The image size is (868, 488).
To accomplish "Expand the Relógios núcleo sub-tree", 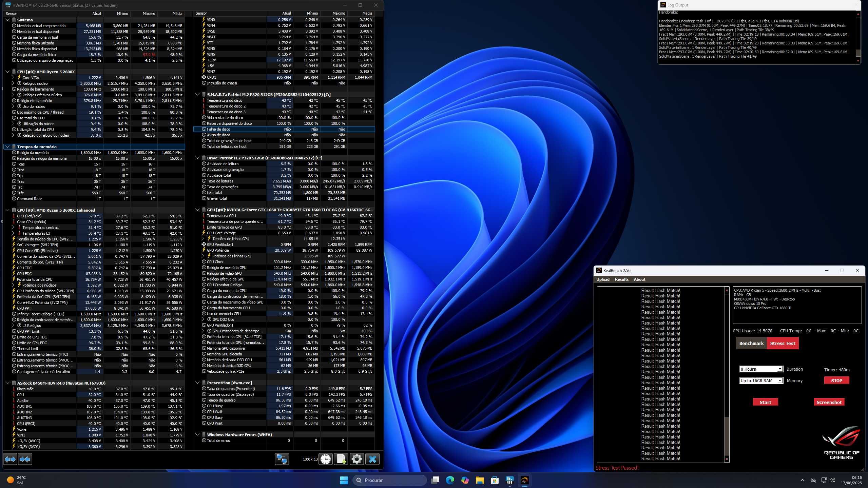I will [x=13, y=83].
